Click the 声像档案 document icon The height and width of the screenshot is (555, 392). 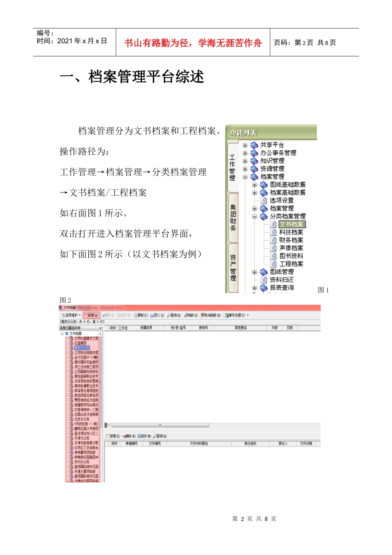point(274,248)
